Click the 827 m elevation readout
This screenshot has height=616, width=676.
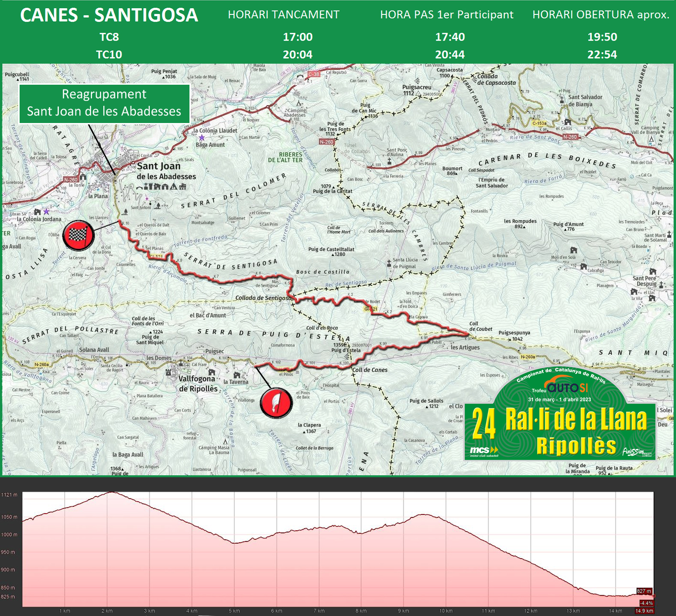coord(644,592)
